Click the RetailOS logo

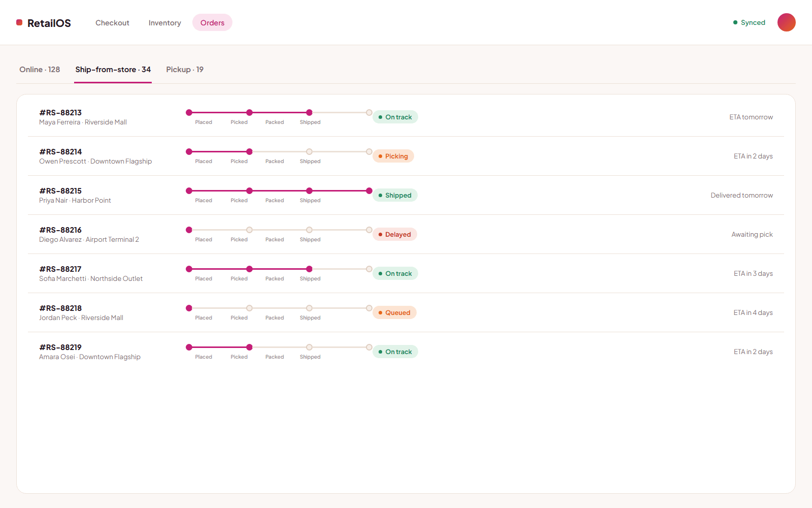44,23
